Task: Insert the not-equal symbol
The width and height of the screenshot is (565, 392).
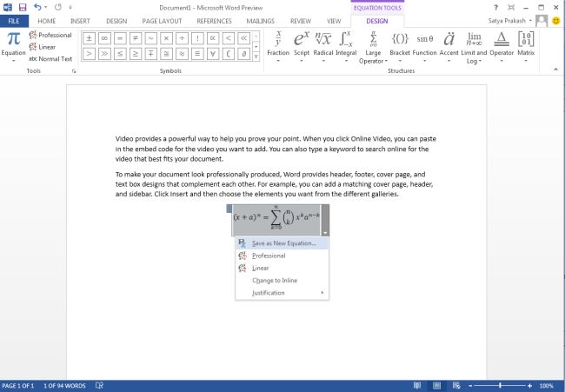Action: point(136,38)
